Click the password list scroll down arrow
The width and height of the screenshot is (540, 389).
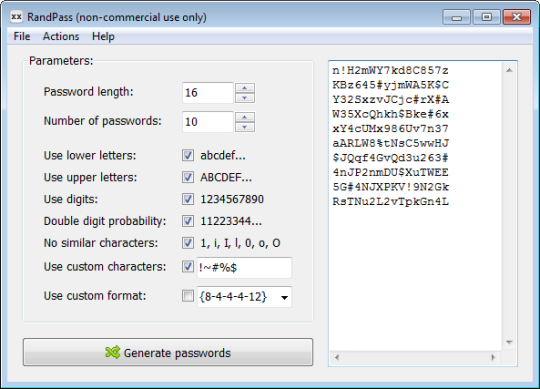(x=509, y=342)
